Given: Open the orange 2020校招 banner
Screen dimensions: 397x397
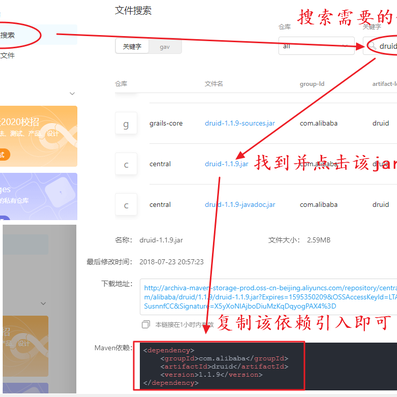Looking at the screenshot, I should 38,136.
